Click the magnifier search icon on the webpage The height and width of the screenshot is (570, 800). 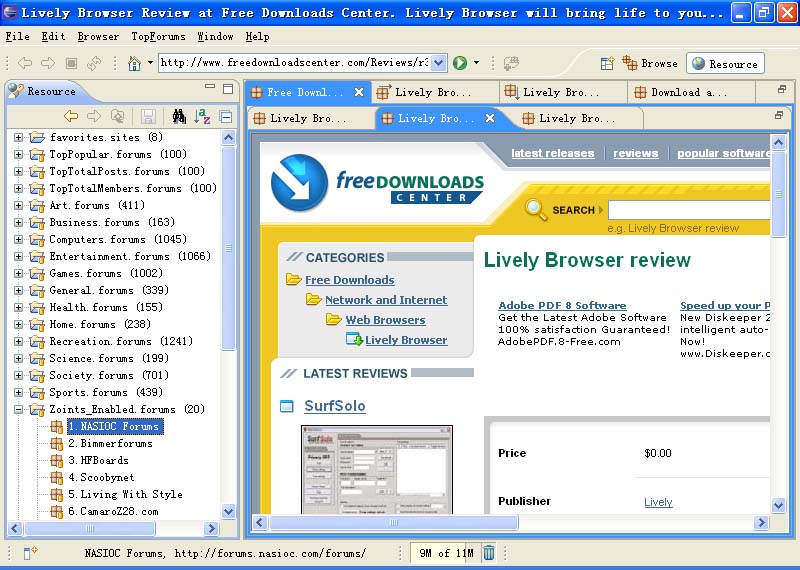[x=536, y=209]
